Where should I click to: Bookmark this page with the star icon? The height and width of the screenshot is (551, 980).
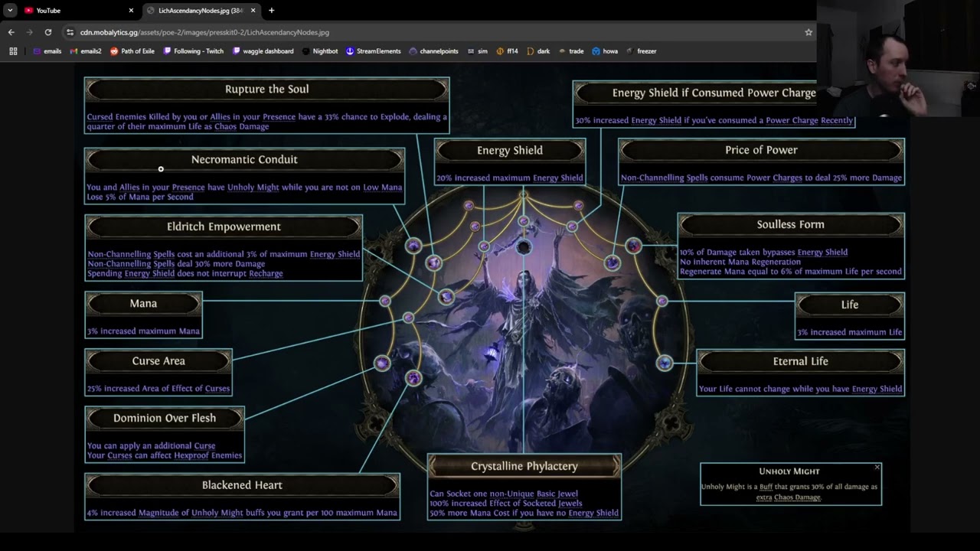coord(808,32)
